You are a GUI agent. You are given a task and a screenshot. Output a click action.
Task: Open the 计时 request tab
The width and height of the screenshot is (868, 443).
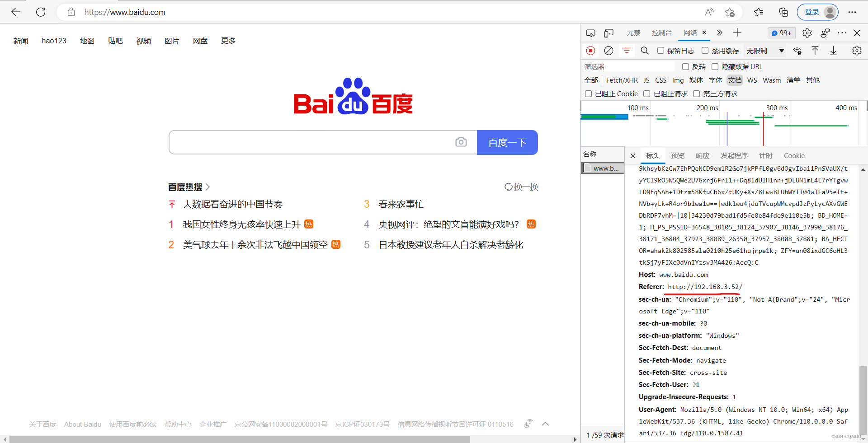point(765,156)
